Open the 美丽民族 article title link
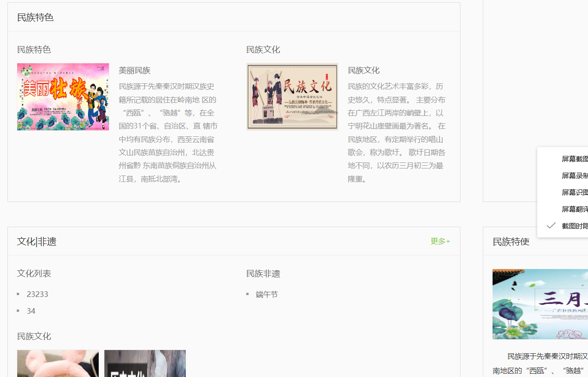 pyautogui.click(x=135, y=70)
